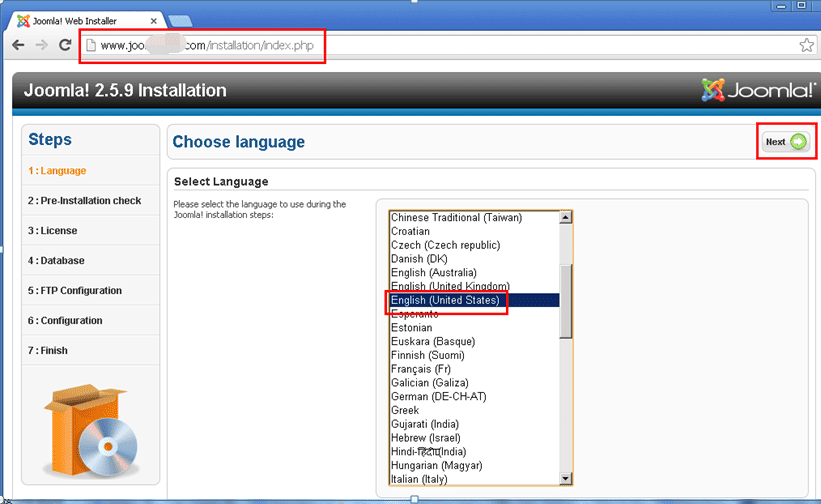The height and width of the screenshot is (504, 821).
Task: Click the Next button
Action: click(x=786, y=142)
